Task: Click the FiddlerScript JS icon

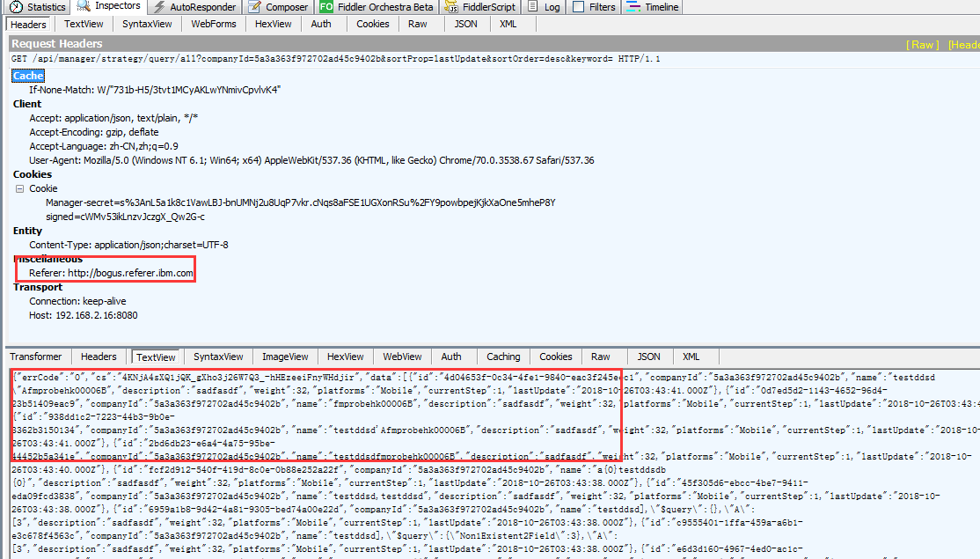Action: 450,7
